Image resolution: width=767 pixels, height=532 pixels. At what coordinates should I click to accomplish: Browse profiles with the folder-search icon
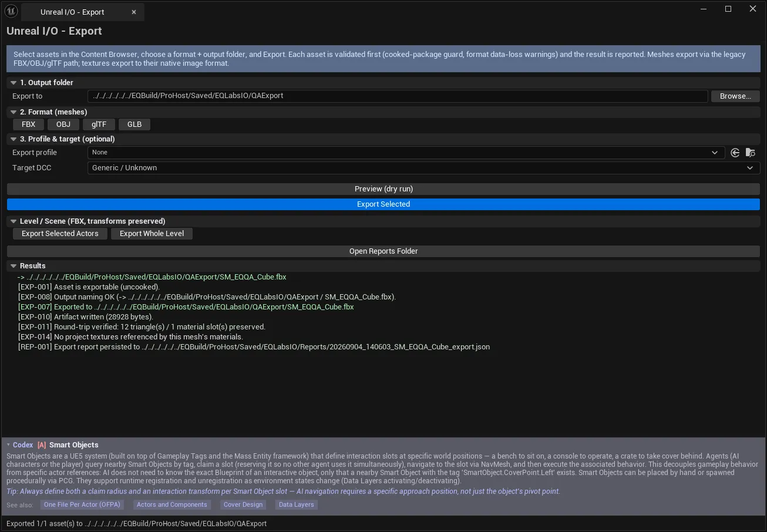pos(751,153)
